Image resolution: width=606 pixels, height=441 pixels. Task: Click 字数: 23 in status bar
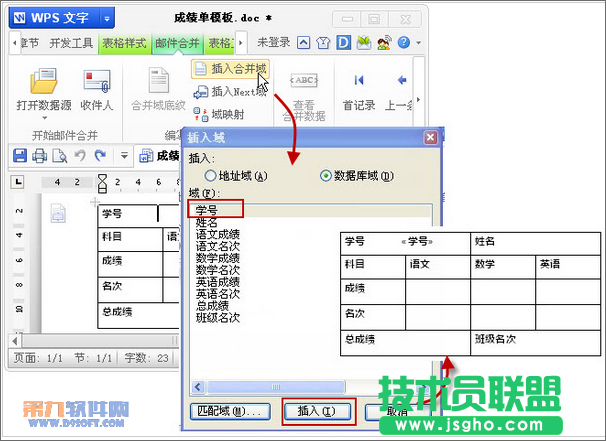146,358
